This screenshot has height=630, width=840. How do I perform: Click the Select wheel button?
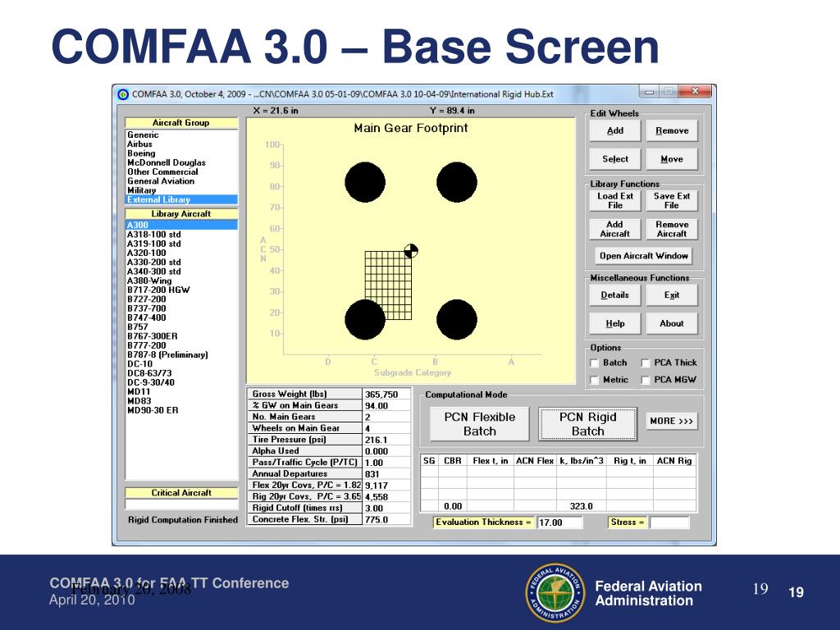(615, 159)
